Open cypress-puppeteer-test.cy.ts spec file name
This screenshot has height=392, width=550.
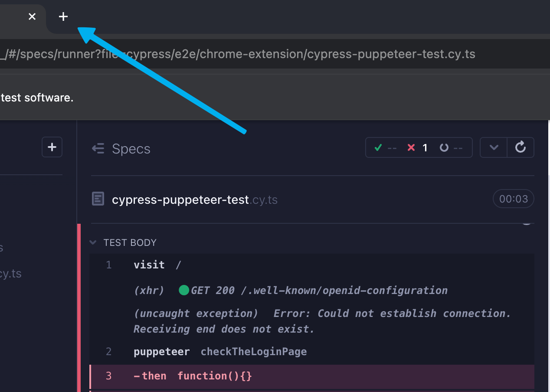(195, 200)
